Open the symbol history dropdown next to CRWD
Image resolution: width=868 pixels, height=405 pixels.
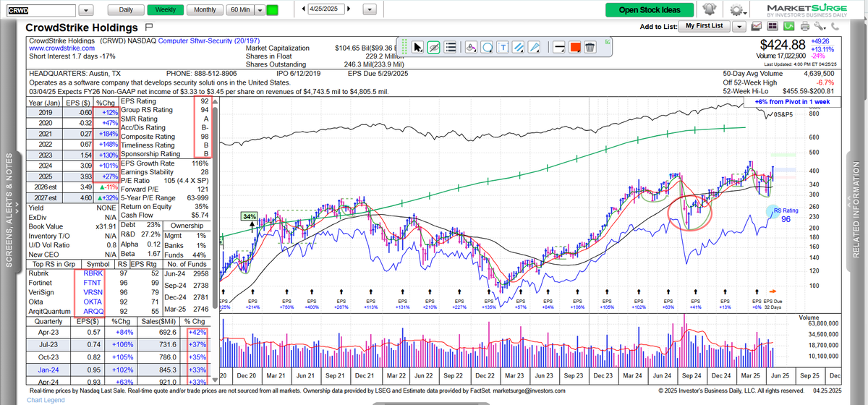coord(86,10)
